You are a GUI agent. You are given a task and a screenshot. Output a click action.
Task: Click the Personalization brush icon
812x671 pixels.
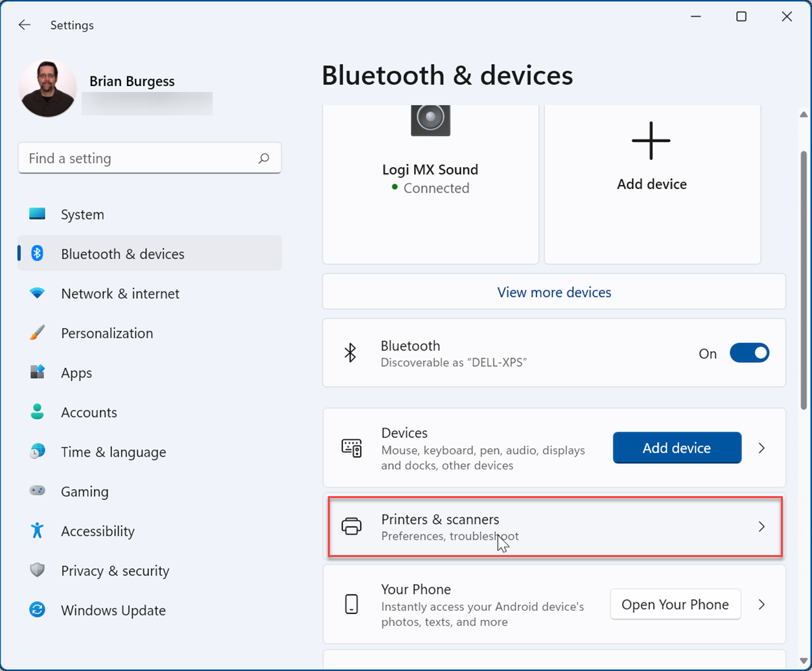coord(37,332)
